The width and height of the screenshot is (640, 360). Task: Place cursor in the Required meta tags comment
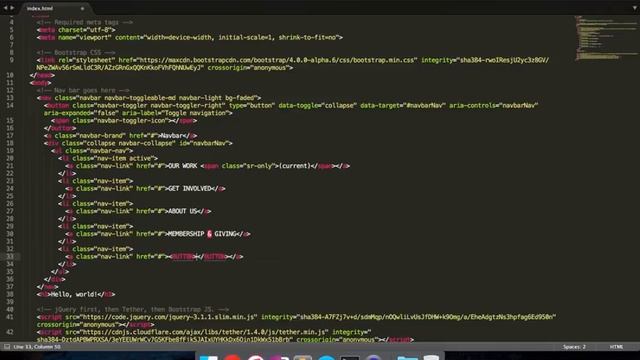(84, 22)
